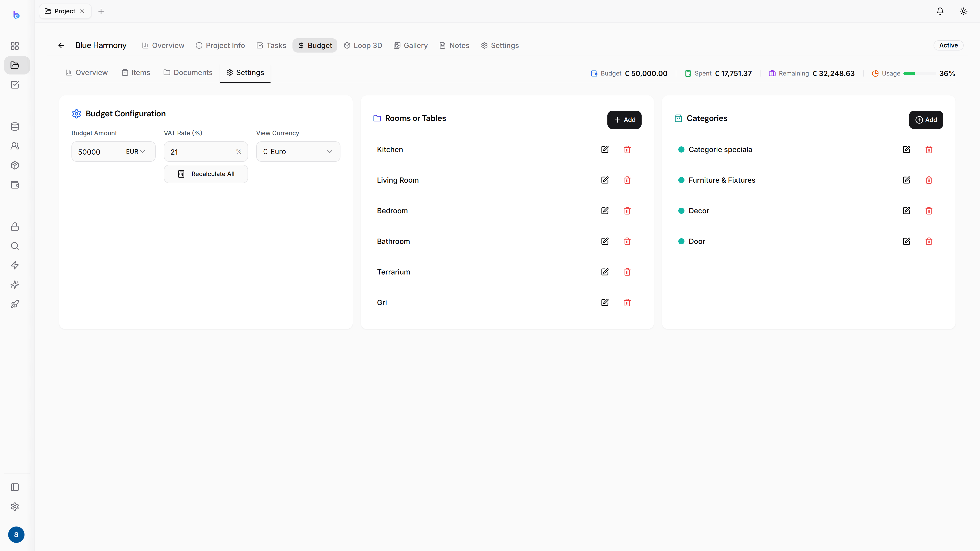Delete the Decor category
The height and width of the screenshot is (551, 980).
(929, 211)
